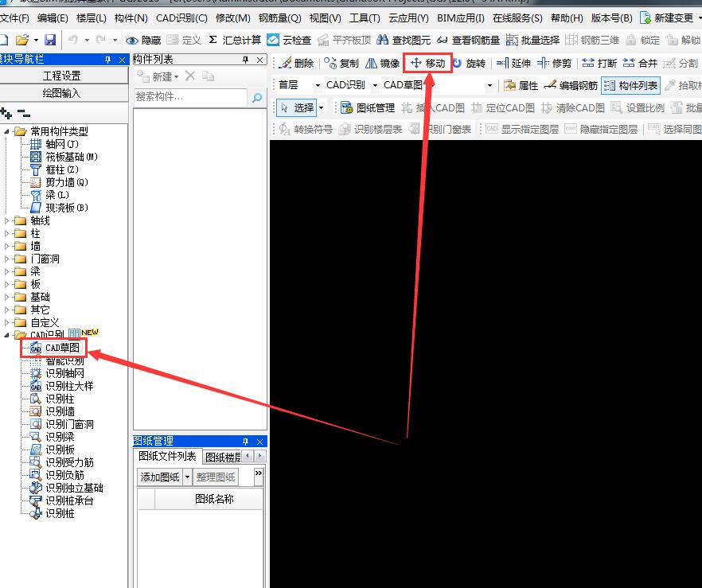Expand the 门窗洞 tree folder
The height and width of the screenshot is (588, 702).
pyautogui.click(x=6, y=259)
